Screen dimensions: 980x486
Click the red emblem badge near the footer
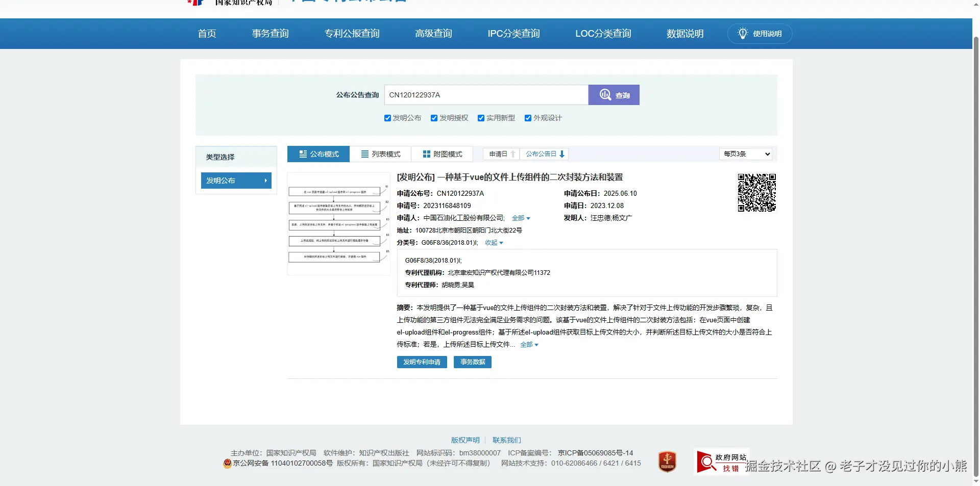click(x=667, y=461)
